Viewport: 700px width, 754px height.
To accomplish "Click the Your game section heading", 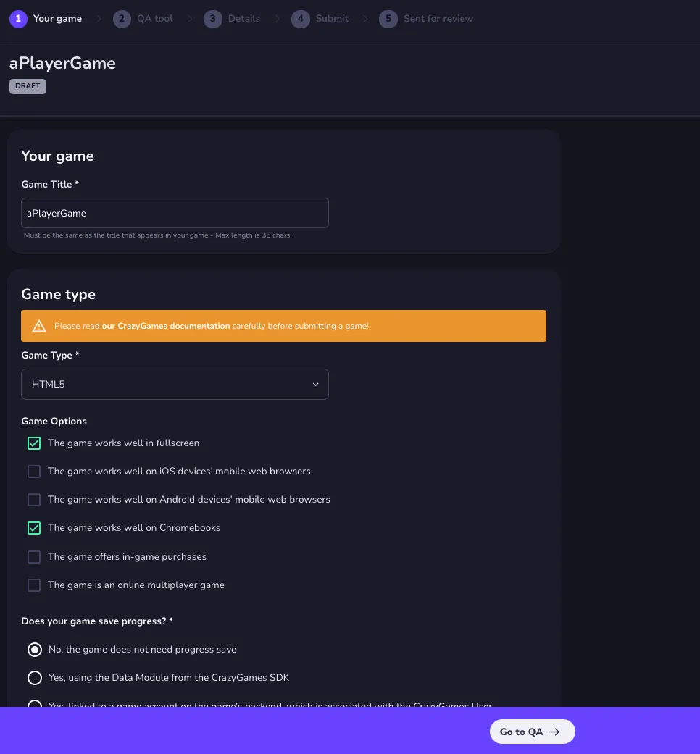I will 57,156.
